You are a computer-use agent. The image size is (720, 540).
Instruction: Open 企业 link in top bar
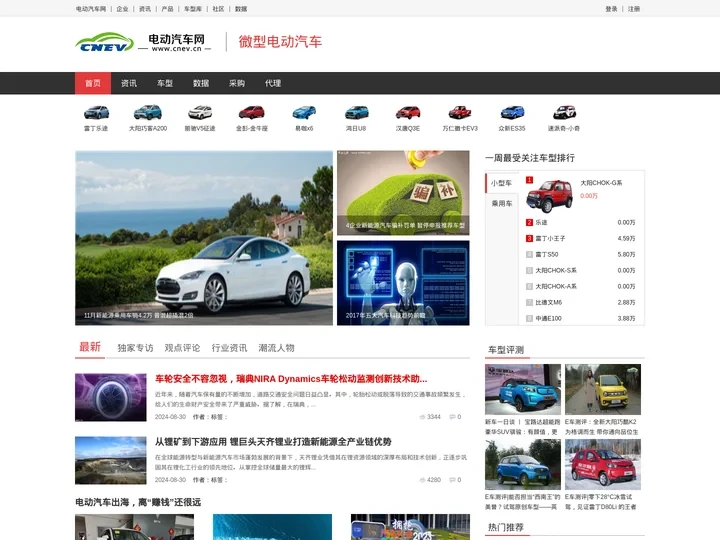click(x=123, y=9)
